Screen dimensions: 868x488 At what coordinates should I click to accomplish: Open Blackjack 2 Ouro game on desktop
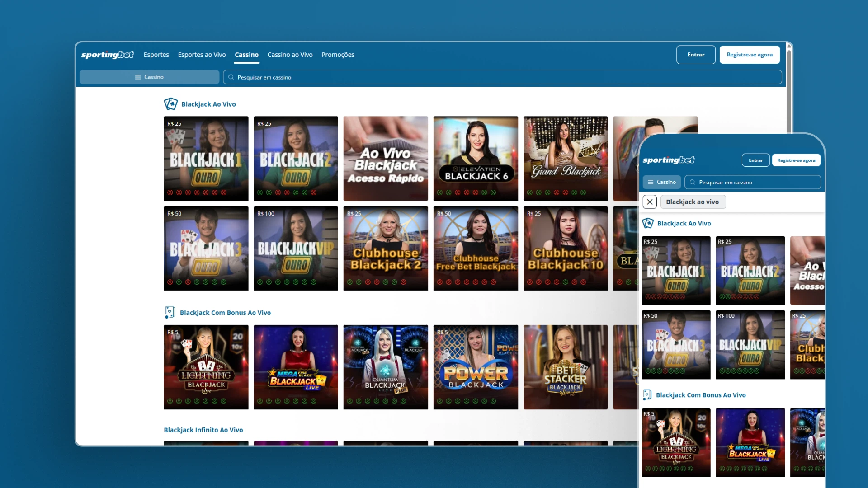(x=296, y=159)
